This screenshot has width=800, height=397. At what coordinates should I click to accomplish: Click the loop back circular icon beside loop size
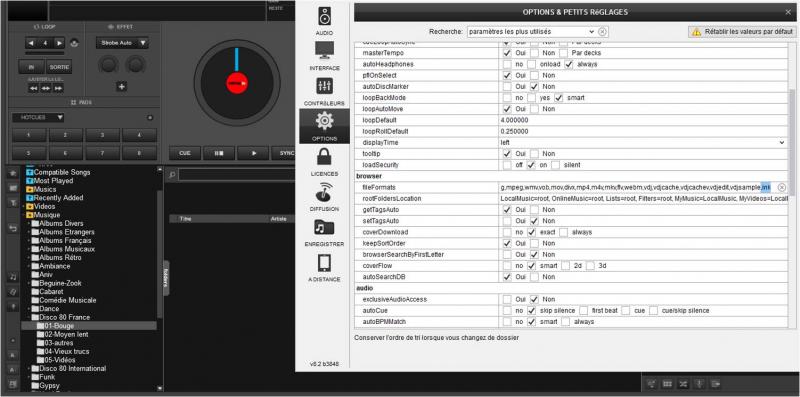pyautogui.click(x=74, y=43)
